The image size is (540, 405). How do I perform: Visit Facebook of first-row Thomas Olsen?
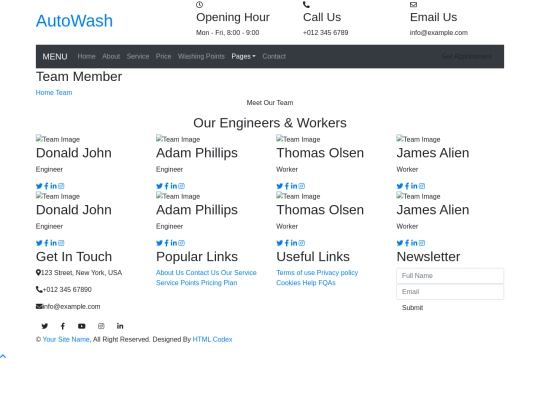click(x=287, y=186)
